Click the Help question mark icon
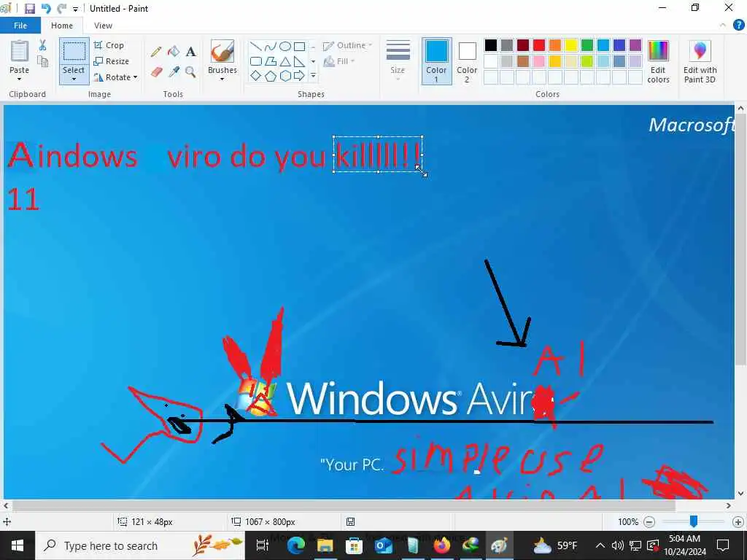This screenshot has height=560, width=747. click(x=738, y=26)
